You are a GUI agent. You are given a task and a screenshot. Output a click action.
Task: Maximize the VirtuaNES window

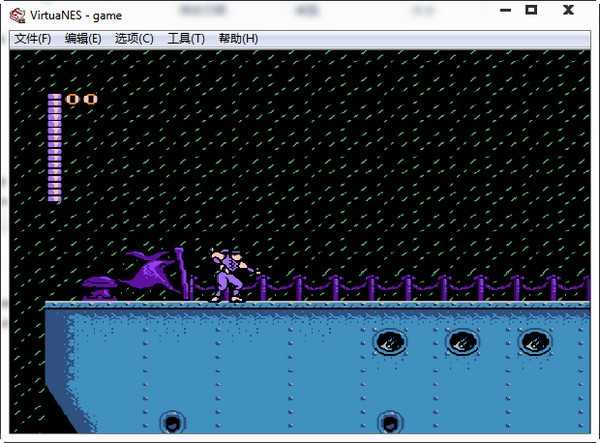coord(531,10)
